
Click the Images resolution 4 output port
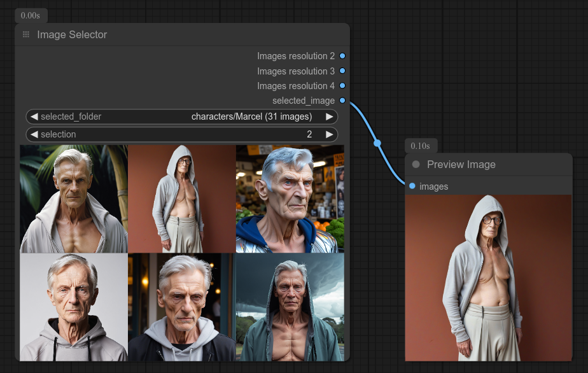(342, 86)
